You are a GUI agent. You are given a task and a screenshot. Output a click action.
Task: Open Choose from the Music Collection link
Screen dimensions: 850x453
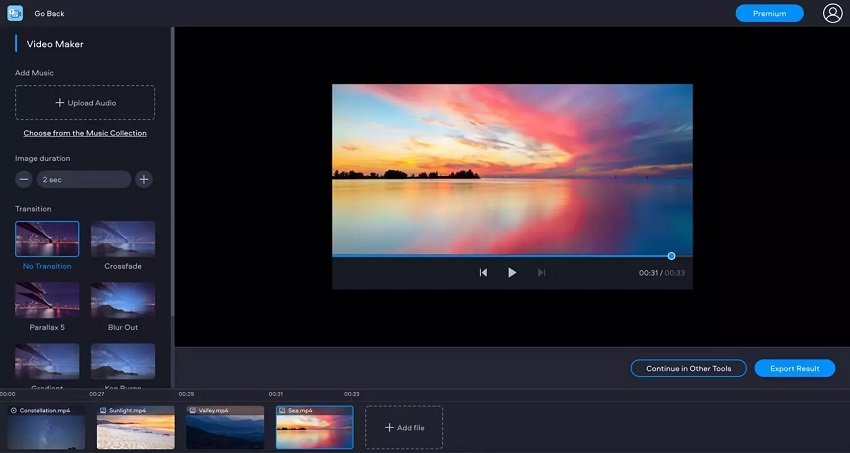click(85, 133)
